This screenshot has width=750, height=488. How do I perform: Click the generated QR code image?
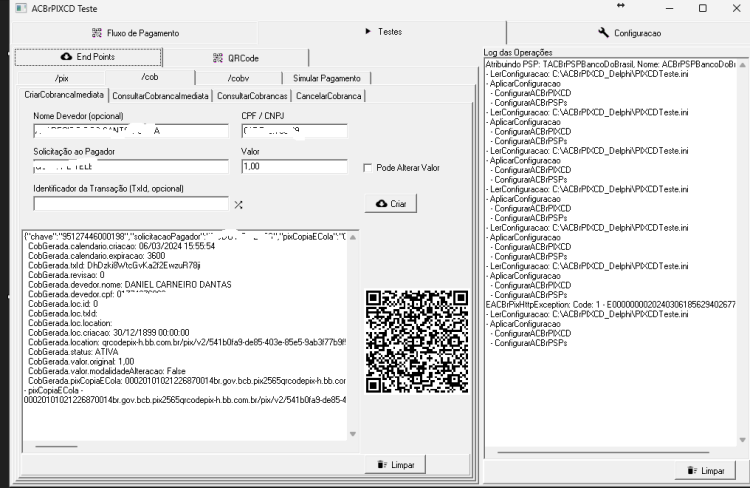pos(417,342)
